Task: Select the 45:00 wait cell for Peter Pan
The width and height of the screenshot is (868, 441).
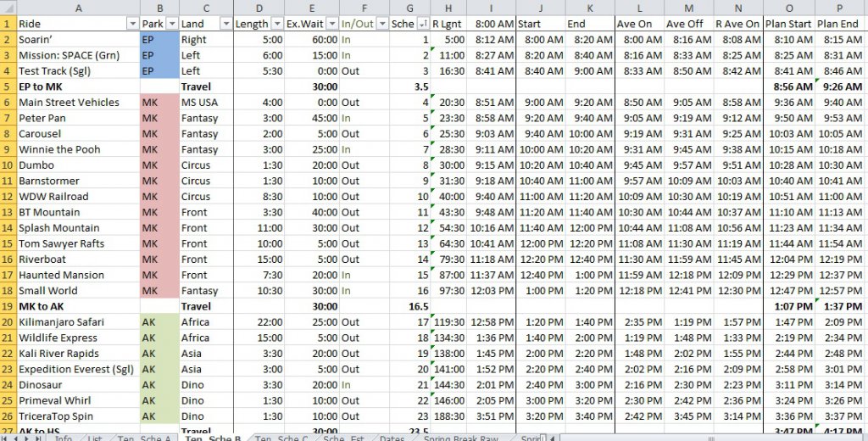Action: click(312, 118)
